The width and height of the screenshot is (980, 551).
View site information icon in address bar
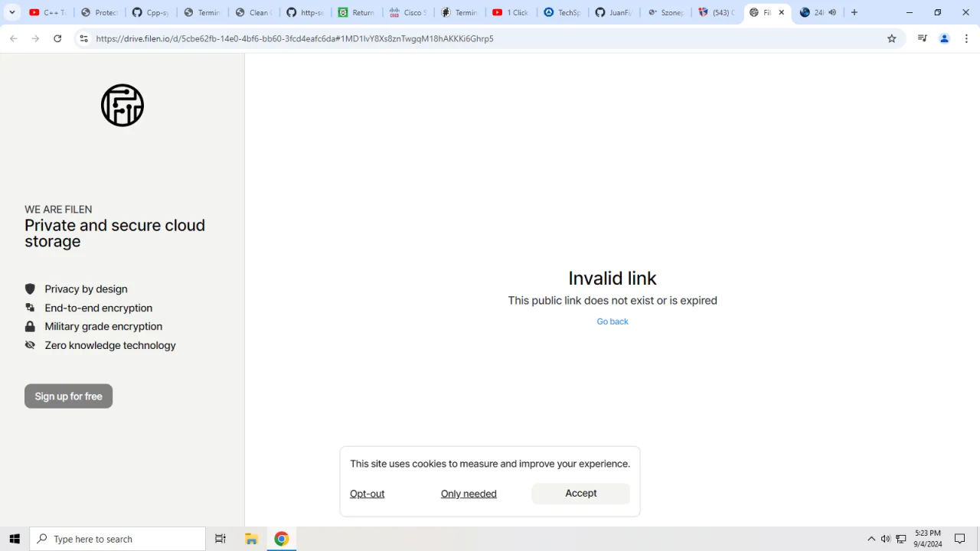[83, 38]
